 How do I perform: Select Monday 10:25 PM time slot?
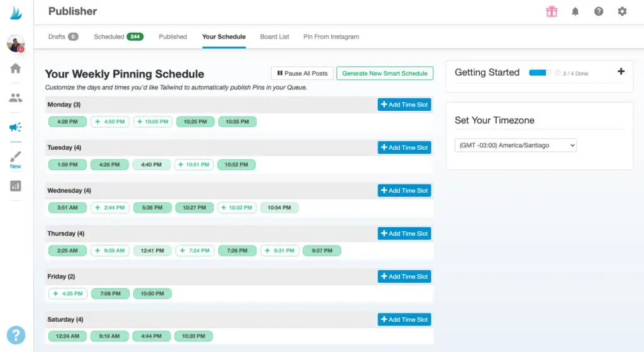point(195,122)
